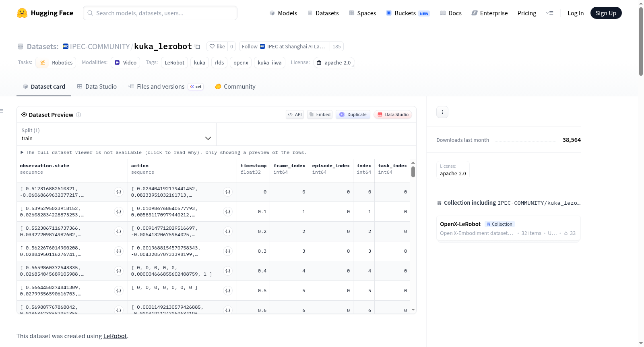The image size is (644, 347).
Task: Open the IPEC-COMMUNITY organization link
Action: (x=100, y=46)
